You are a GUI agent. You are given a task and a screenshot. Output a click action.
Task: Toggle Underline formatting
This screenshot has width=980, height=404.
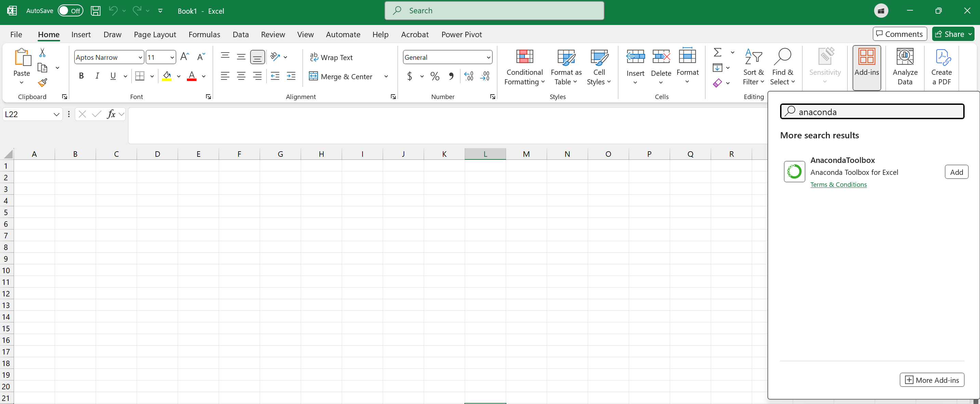pos(113,76)
